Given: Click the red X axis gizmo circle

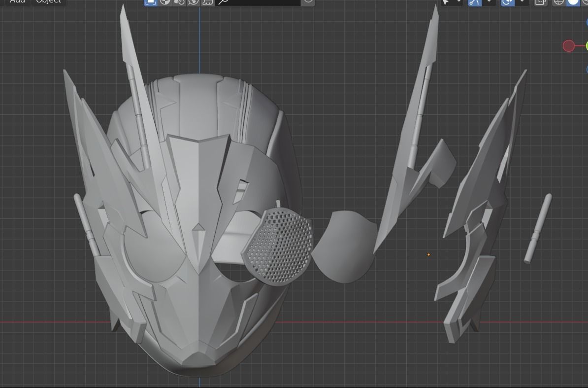Looking at the screenshot, I should 568,46.
